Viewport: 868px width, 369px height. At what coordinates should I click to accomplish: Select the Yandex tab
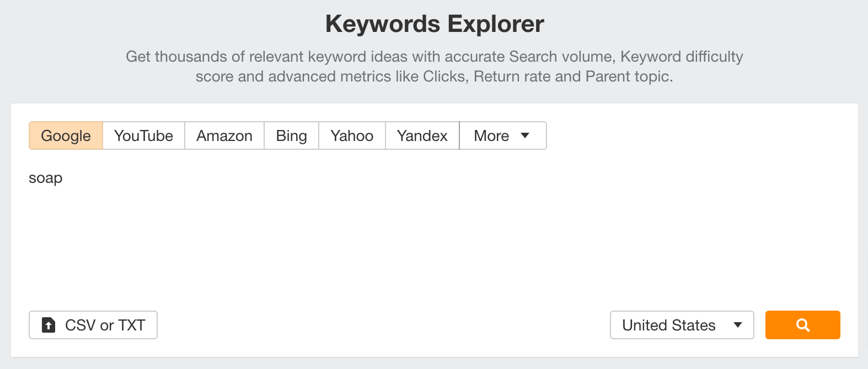[x=422, y=135]
